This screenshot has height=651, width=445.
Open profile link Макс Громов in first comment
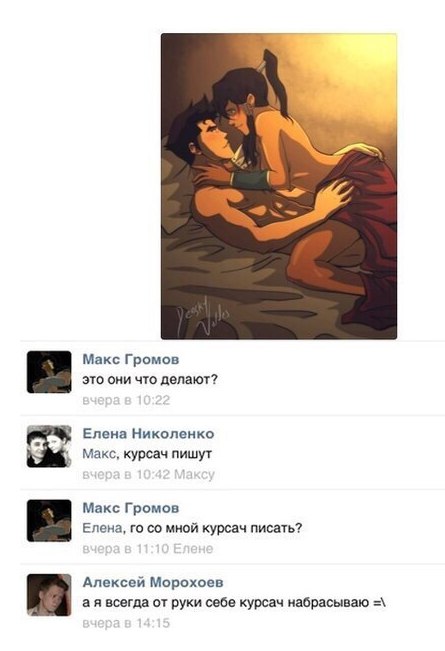point(131,359)
